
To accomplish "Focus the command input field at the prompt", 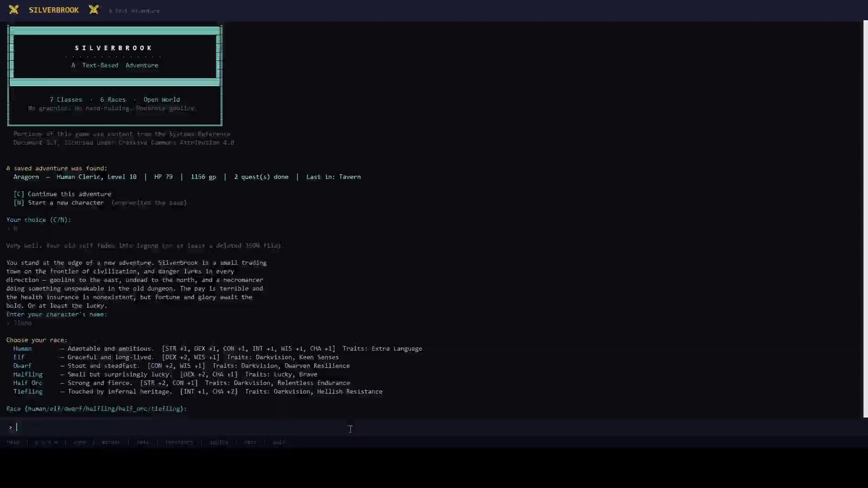I will pyautogui.click(x=181, y=427).
